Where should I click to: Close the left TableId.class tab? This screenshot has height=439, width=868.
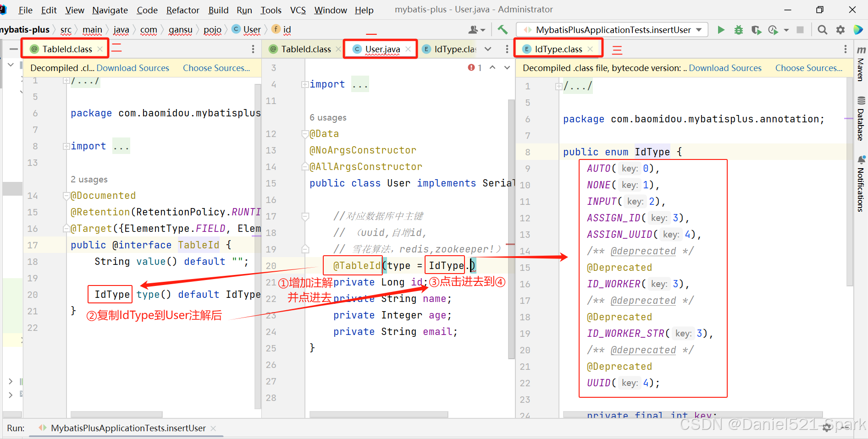(100, 49)
